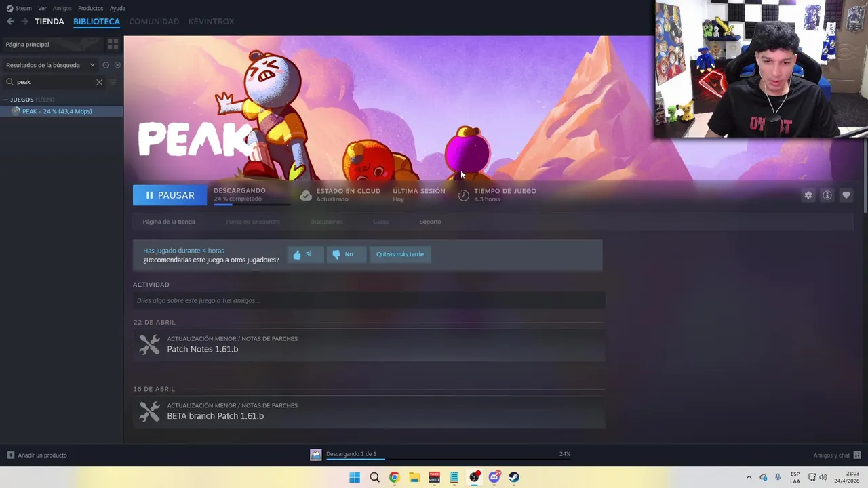
Task: Open the Discusiones link
Action: pos(326,222)
